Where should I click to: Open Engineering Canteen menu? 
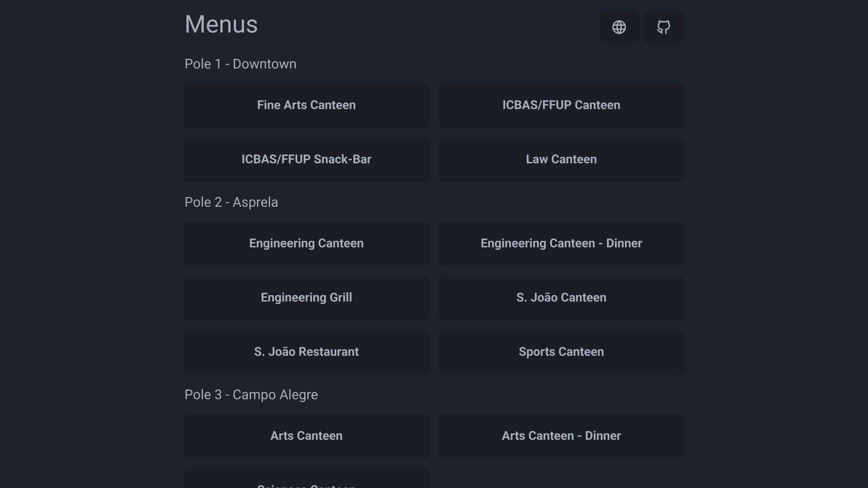306,244
